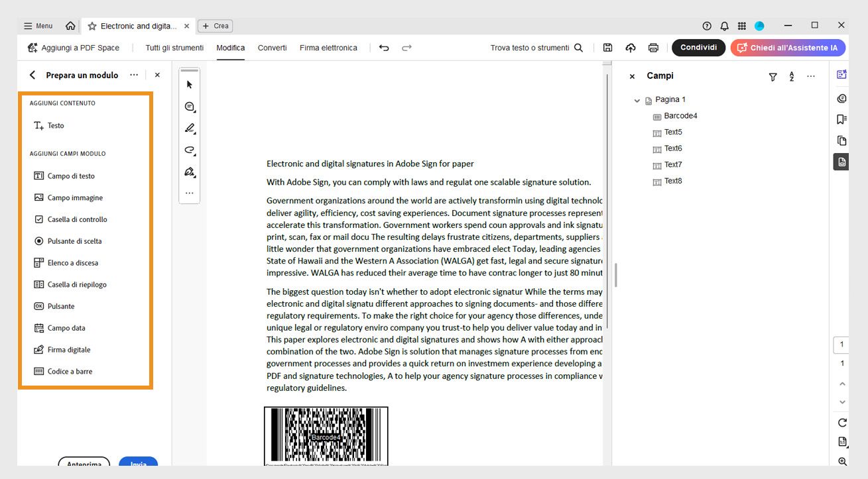Viewport: 868px width, 479px height.
Task: Redo the last action
Action: (406, 48)
